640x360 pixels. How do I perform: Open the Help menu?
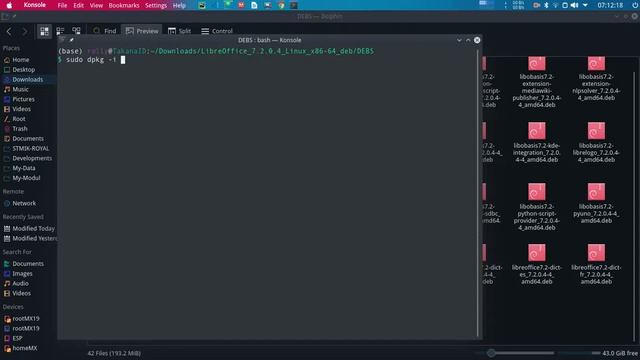[x=179, y=5]
